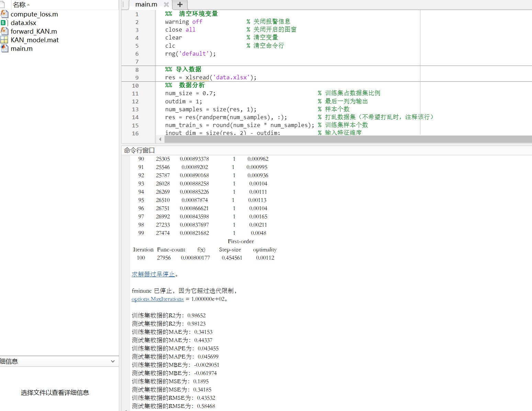
Task: Click the 训练集数据的RMSE为 0.43532 line
Action: pos(173,398)
